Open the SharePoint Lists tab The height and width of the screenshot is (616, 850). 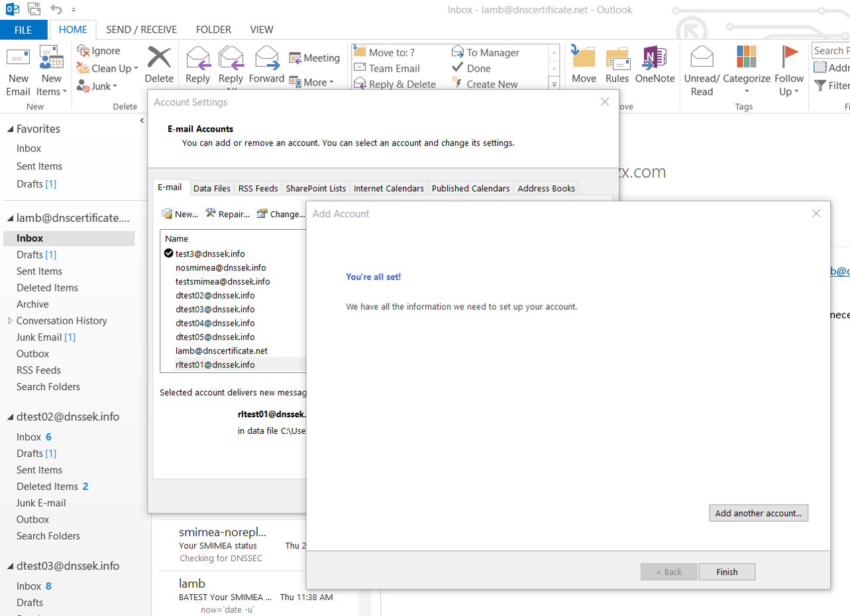[316, 188]
